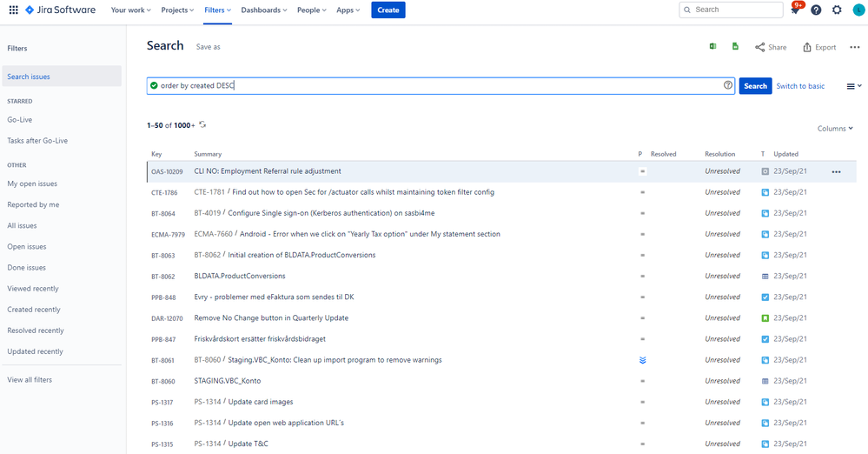Click the subtask icon for ECMA-7979
The height and width of the screenshot is (454, 868).
pyautogui.click(x=765, y=235)
